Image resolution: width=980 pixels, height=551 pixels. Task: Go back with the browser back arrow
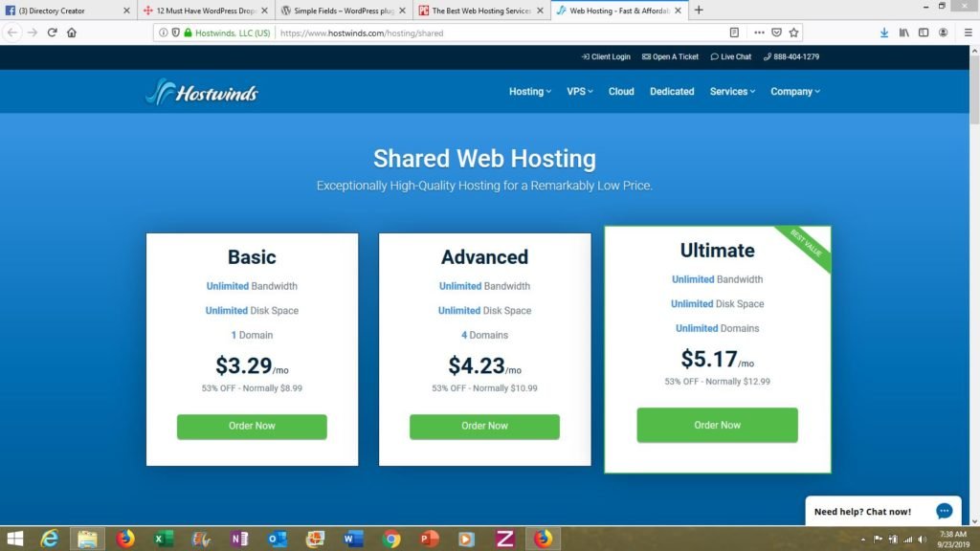coord(12,33)
